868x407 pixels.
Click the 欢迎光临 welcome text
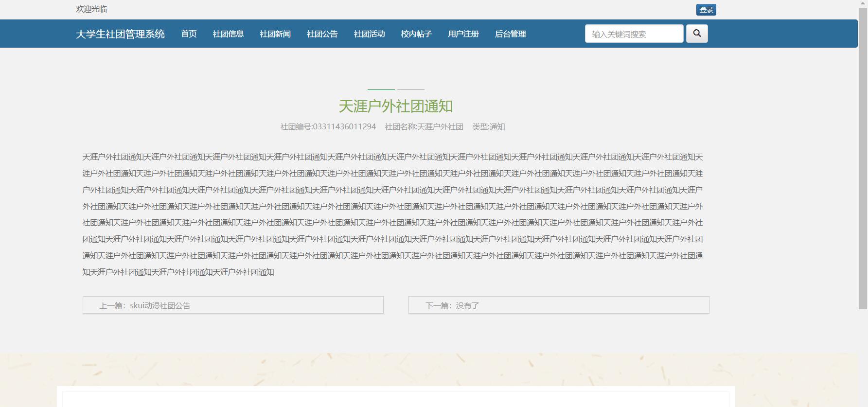coord(91,9)
